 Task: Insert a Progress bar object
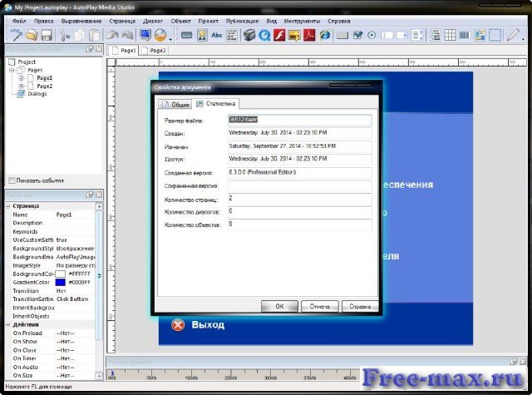click(x=465, y=35)
